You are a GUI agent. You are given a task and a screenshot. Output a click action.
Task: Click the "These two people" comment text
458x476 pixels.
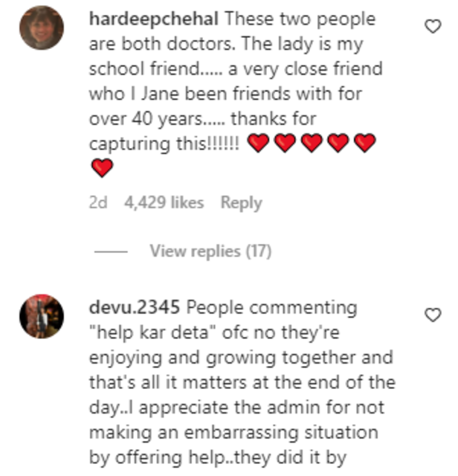(300, 19)
